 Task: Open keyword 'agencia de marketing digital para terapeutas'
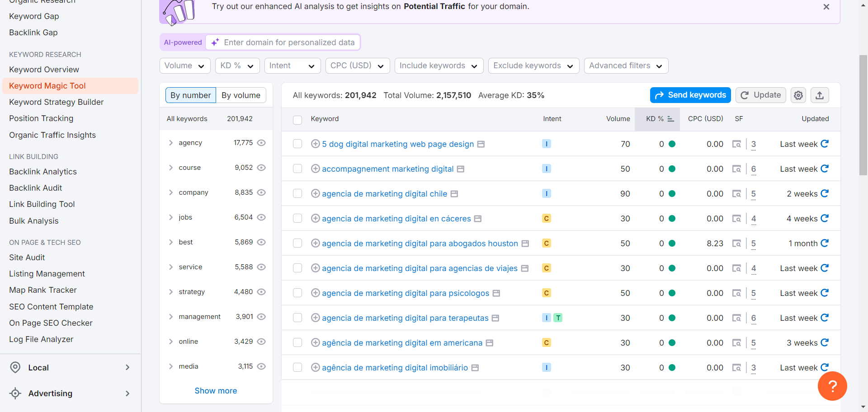(405, 318)
